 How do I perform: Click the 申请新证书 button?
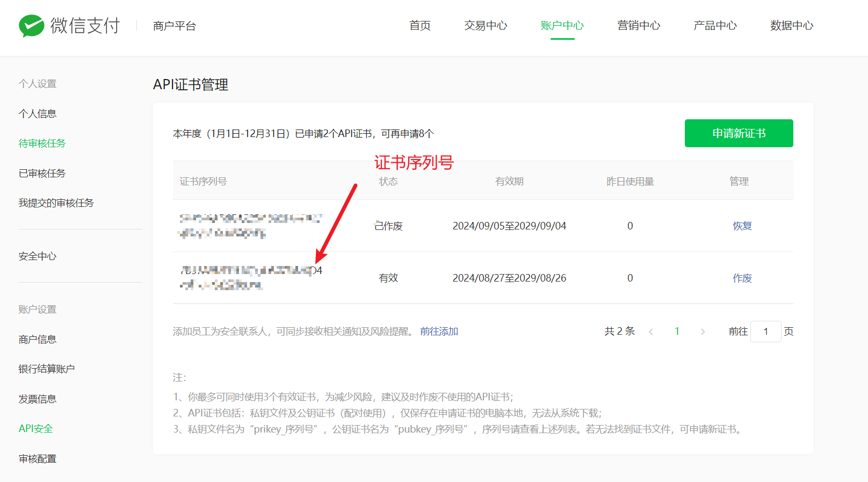[x=739, y=133]
